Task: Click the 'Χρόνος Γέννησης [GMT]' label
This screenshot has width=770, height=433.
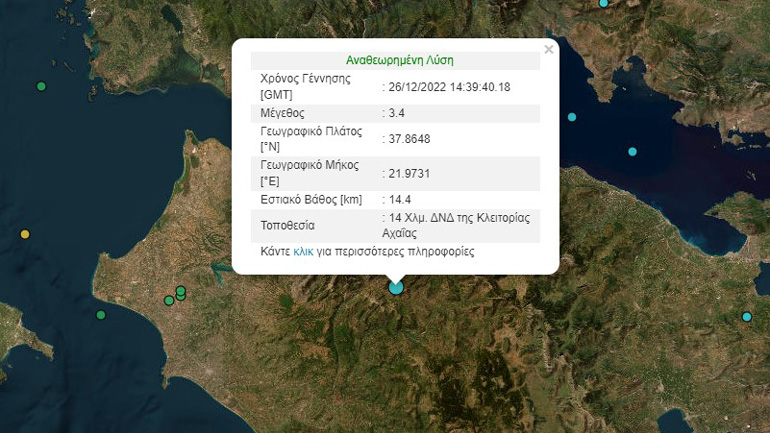Action: click(305, 86)
